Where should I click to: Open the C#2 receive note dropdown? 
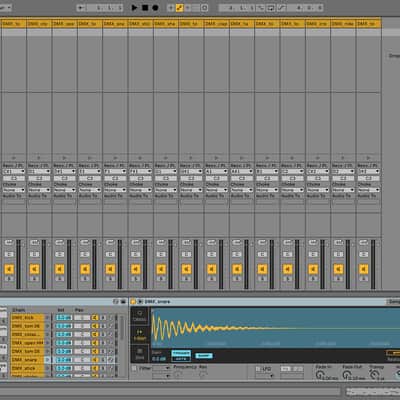pos(318,171)
